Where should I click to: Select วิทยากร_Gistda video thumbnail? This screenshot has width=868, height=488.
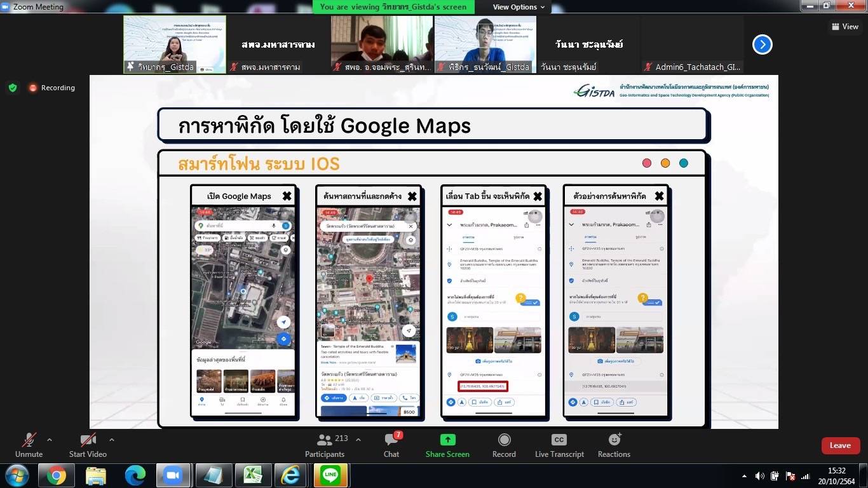[x=175, y=44]
